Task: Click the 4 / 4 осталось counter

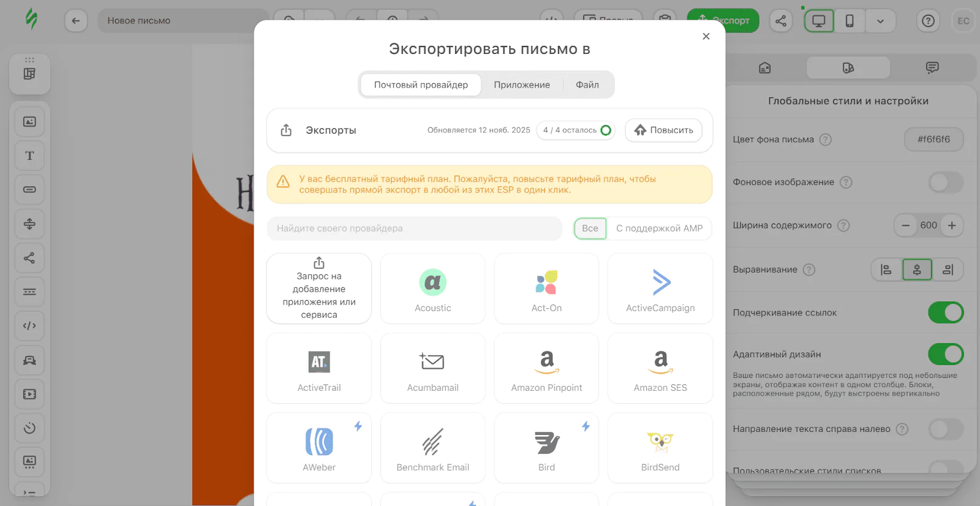Action: pyautogui.click(x=576, y=130)
